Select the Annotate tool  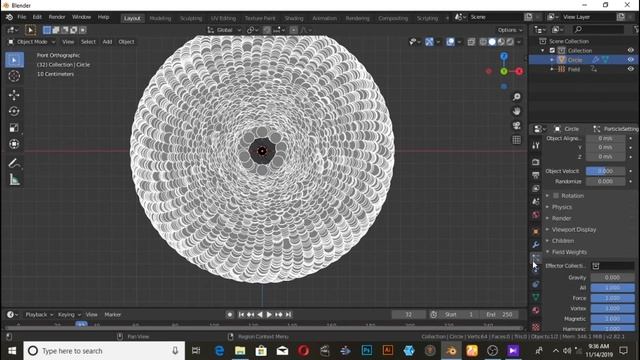[14, 163]
